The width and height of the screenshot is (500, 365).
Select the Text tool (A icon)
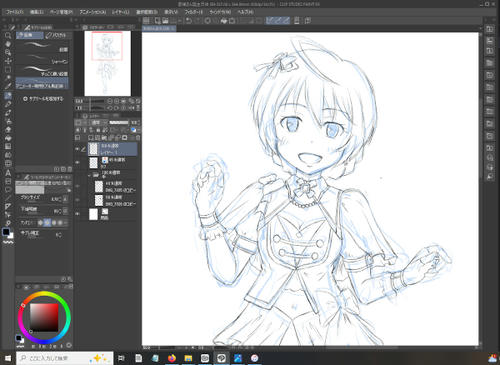(8, 173)
